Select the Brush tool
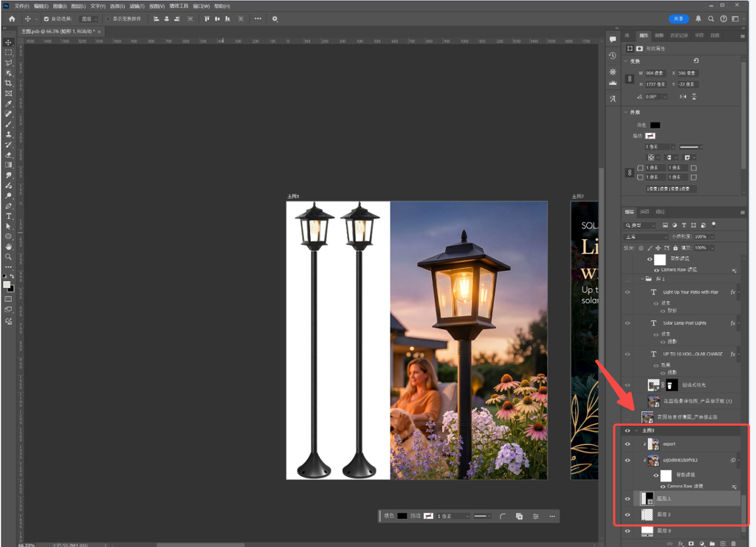Screen dimensions: 756x547 [x=8, y=124]
